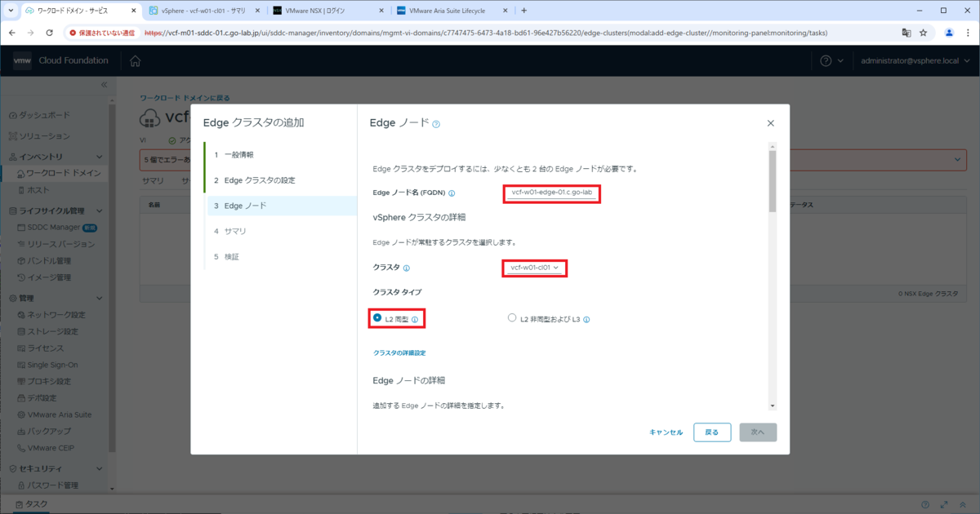Viewport: 980px width, 514px height.
Task: Open ライセンス in sidebar
Action: click(42, 348)
